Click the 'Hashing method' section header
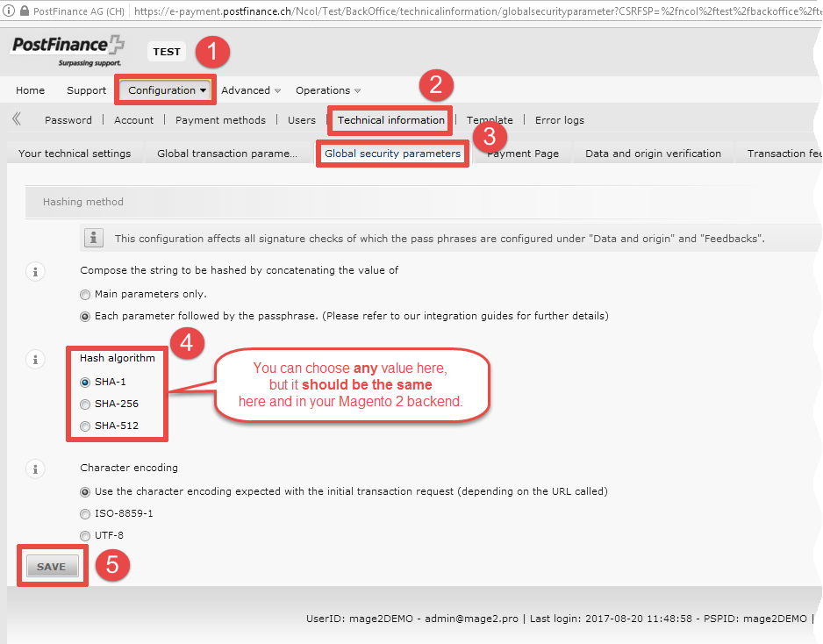Screen dimensions: 823x644 click(83, 202)
